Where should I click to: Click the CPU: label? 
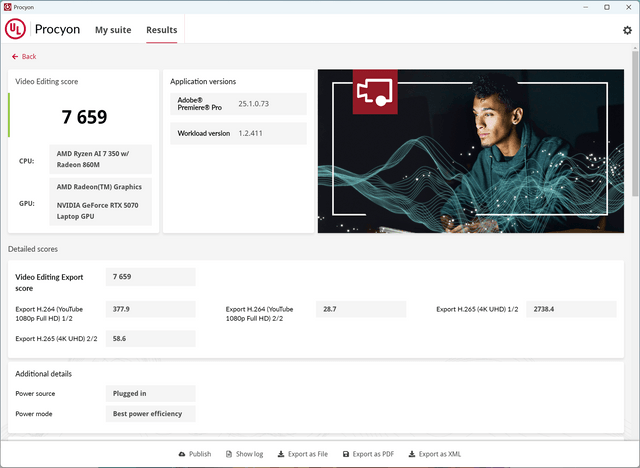(27, 161)
